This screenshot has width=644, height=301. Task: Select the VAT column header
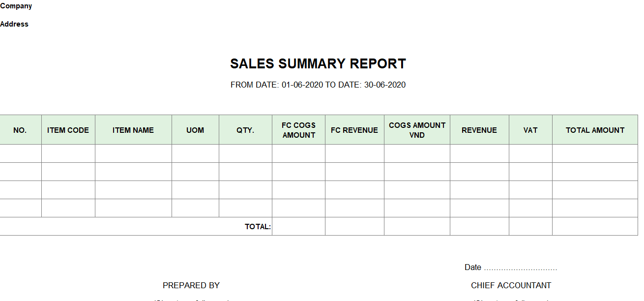click(530, 130)
